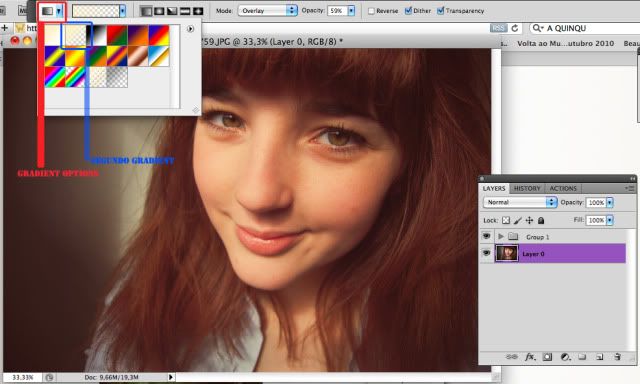Add a layer mask
640x384 pixels.
(x=547, y=357)
